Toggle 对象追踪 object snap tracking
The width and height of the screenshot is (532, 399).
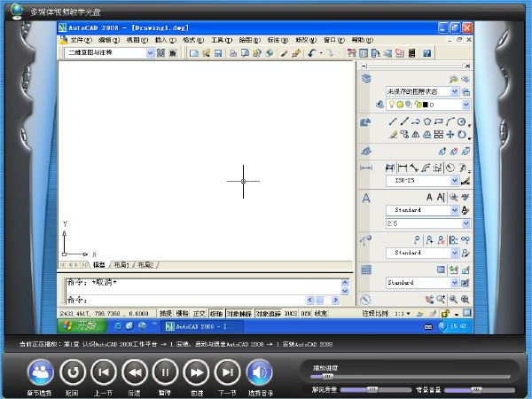tap(268, 314)
